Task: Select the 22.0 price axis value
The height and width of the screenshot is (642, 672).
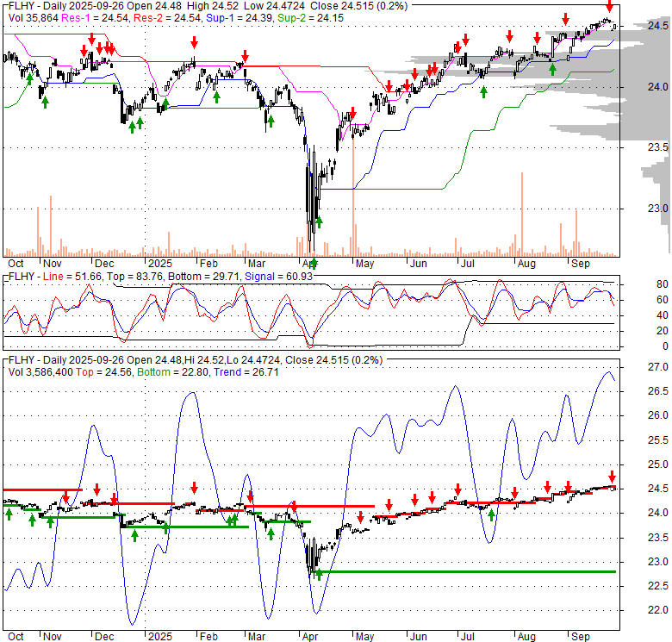Action: (658, 610)
